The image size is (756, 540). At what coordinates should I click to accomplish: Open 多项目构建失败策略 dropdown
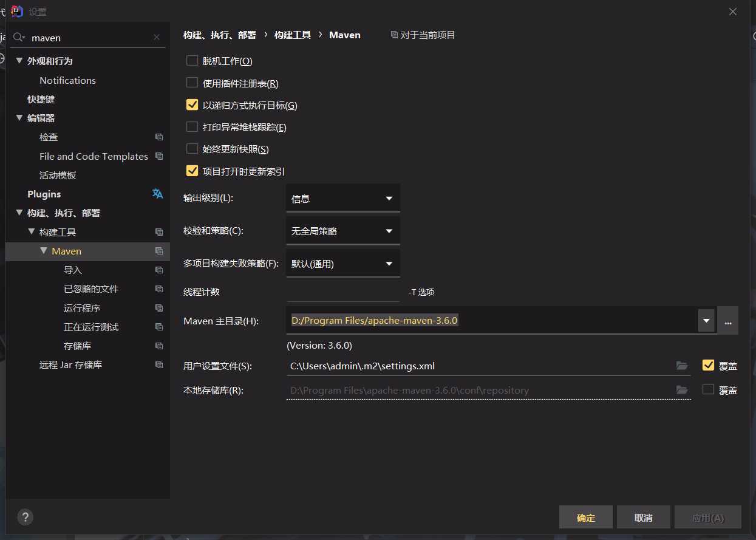pyautogui.click(x=343, y=264)
